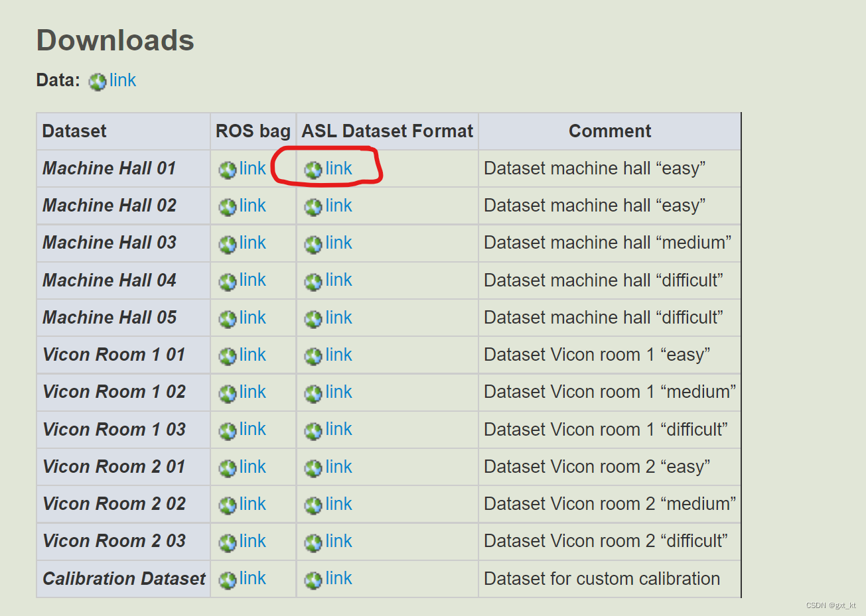This screenshot has width=866, height=616.
Task: Select the 'Downloads' page heading
Action: (x=115, y=40)
